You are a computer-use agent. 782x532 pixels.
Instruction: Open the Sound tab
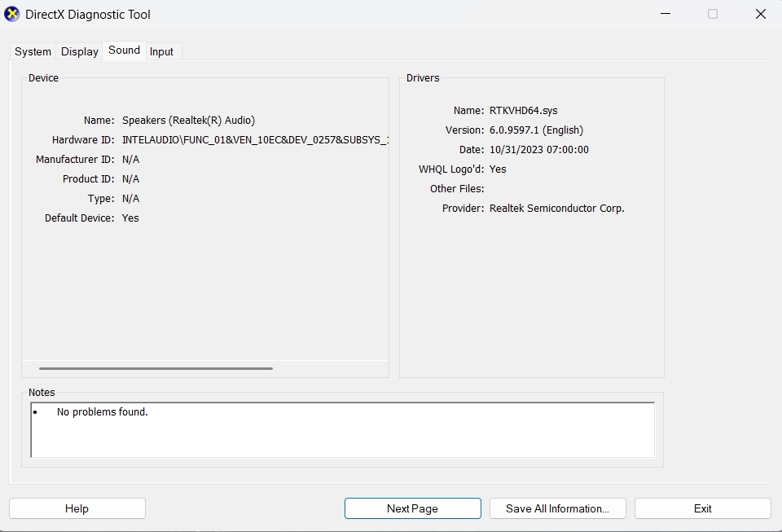click(x=124, y=50)
